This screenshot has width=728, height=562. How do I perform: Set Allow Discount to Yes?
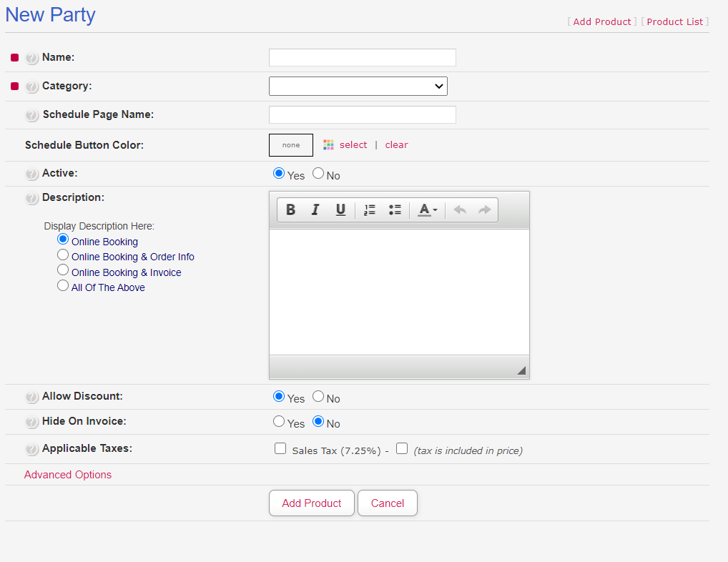pyautogui.click(x=279, y=396)
